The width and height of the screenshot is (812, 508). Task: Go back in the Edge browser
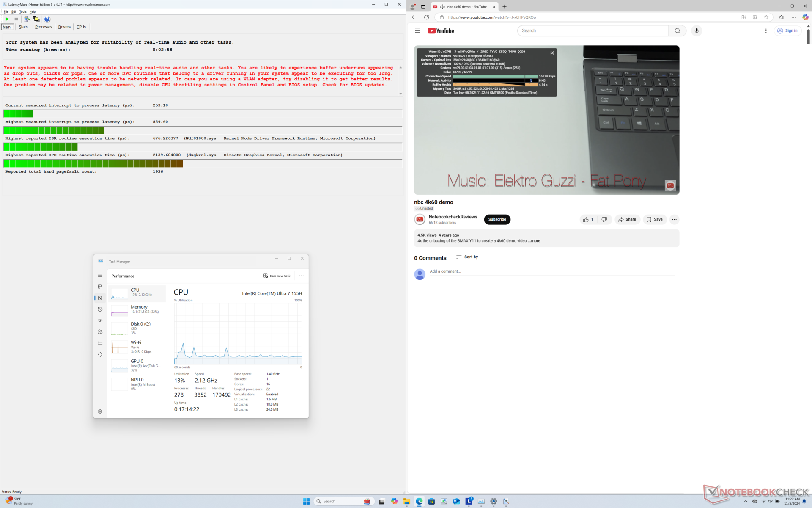click(414, 17)
